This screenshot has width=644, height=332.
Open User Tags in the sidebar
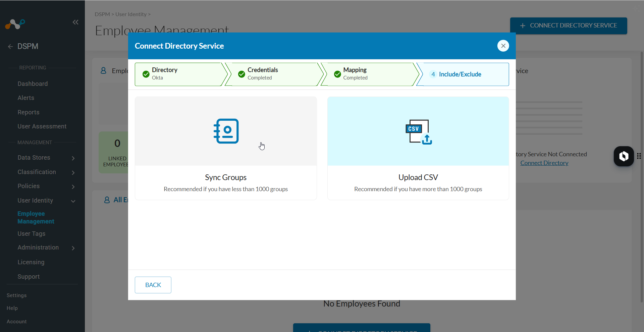[31, 234]
